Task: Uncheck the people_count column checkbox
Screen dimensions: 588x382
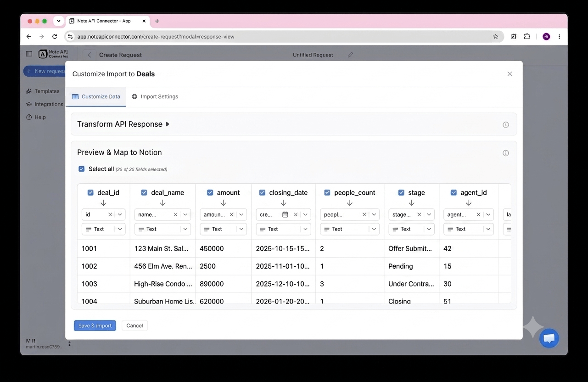Action: point(327,193)
